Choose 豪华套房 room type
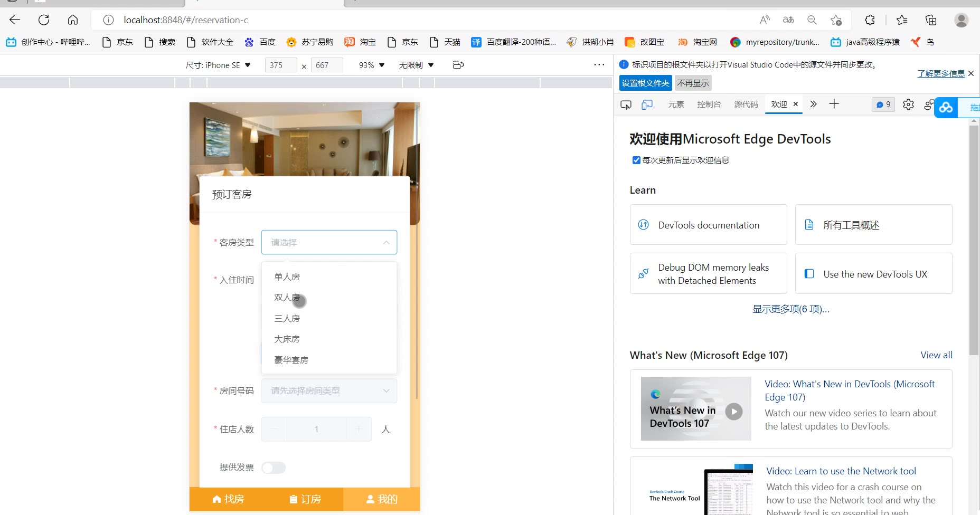The width and height of the screenshot is (980, 515). point(329,360)
